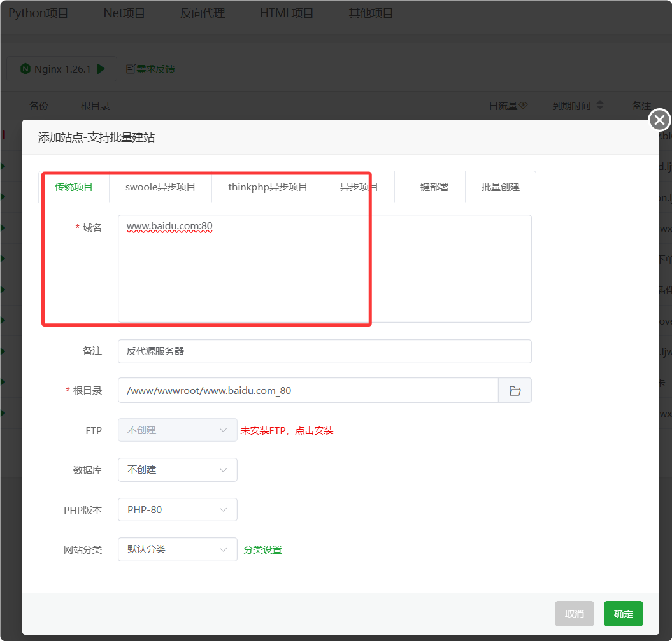Open the 分类设置 link
672x641 pixels.
coord(262,550)
